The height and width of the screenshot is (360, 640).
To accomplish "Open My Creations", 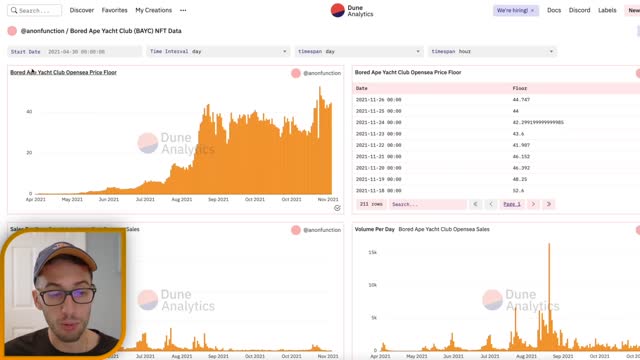I will coord(153,10).
